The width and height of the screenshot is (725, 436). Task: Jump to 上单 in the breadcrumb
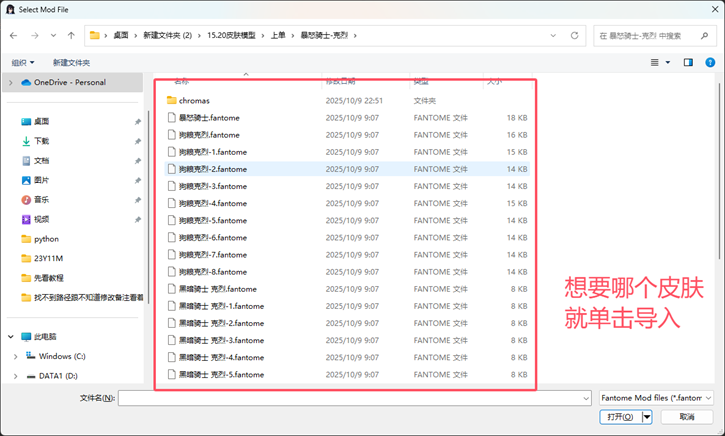[278, 36]
